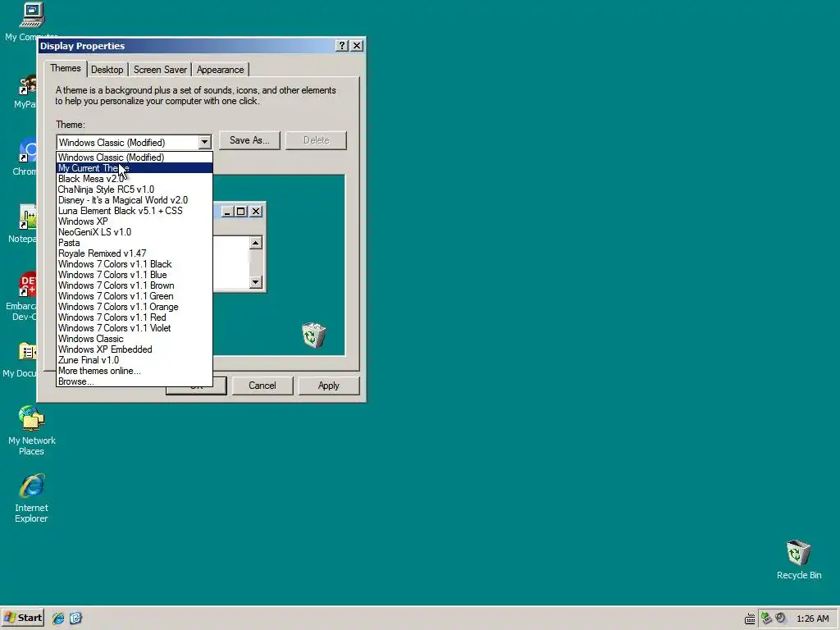Viewport: 840px width, 630px height.
Task: Select Windows 7 Colors v1.1 Black
Action: [x=135, y=264]
